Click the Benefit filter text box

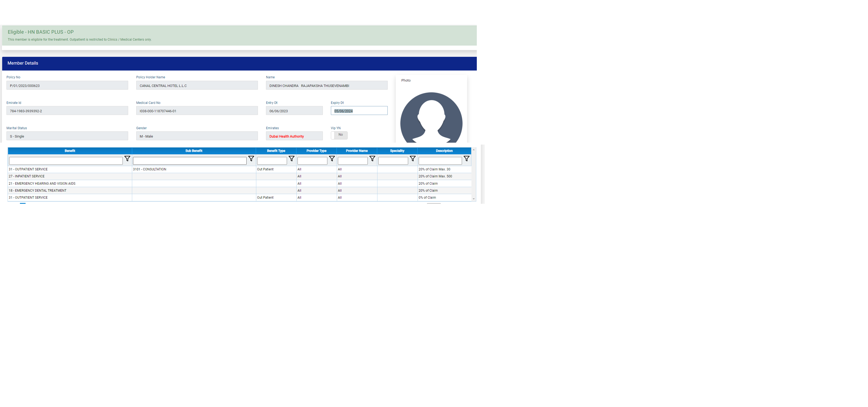[x=66, y=161]
